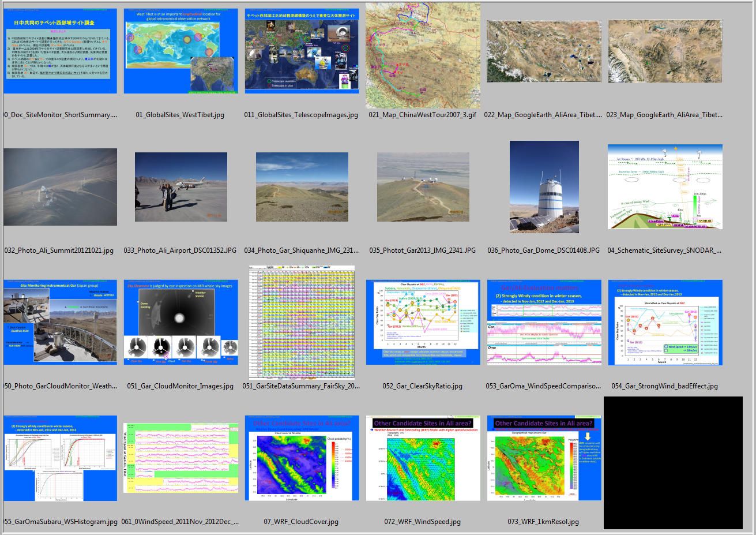This screenshot has height=535, width=756.
Task: Select the 0_Doc_SiteMonitor_ShortSummary document thumbnail
Action: coord(60,51)
